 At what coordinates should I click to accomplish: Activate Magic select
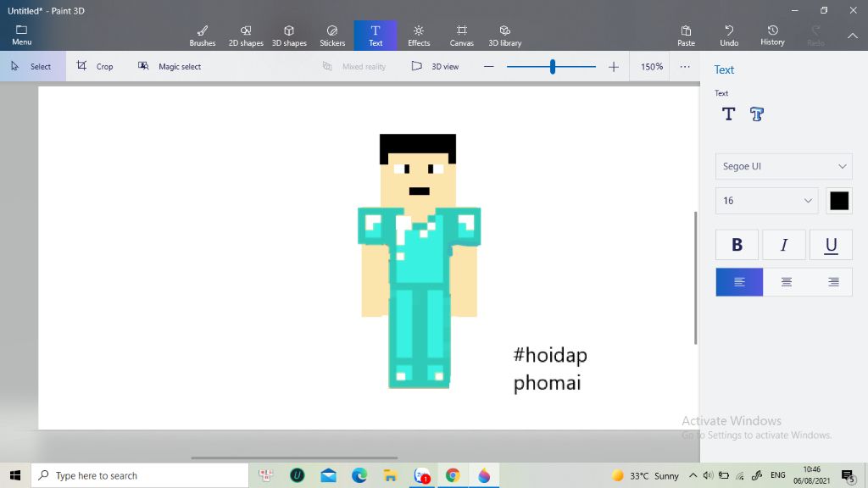coord(170,66)
